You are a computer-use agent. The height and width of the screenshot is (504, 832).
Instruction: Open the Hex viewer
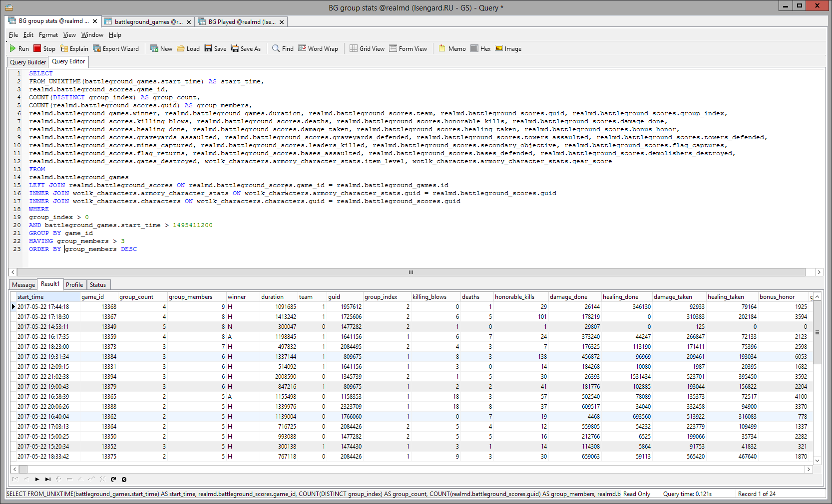(480, 48)
